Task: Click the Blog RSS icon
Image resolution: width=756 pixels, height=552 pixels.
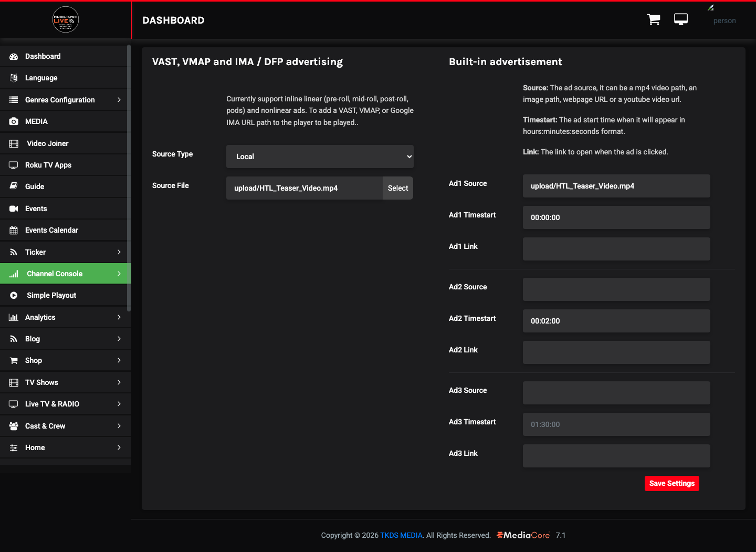Action: tap(14, 339)
